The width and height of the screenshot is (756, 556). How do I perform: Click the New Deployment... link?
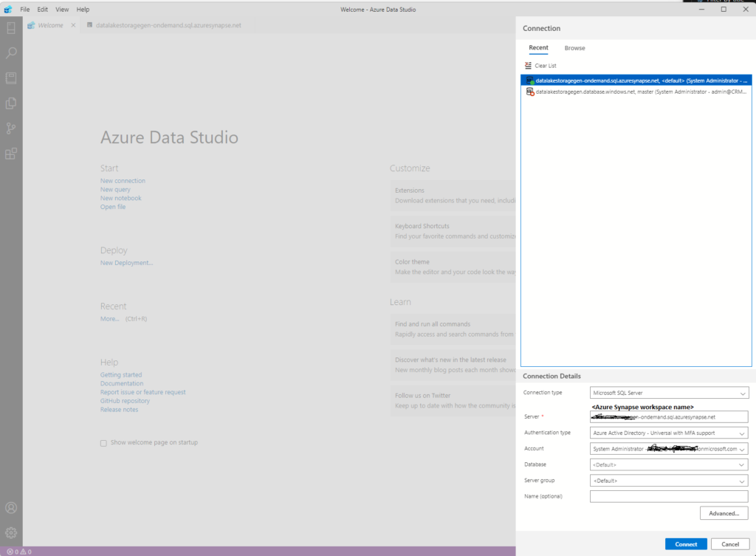(x=126, y=263)
